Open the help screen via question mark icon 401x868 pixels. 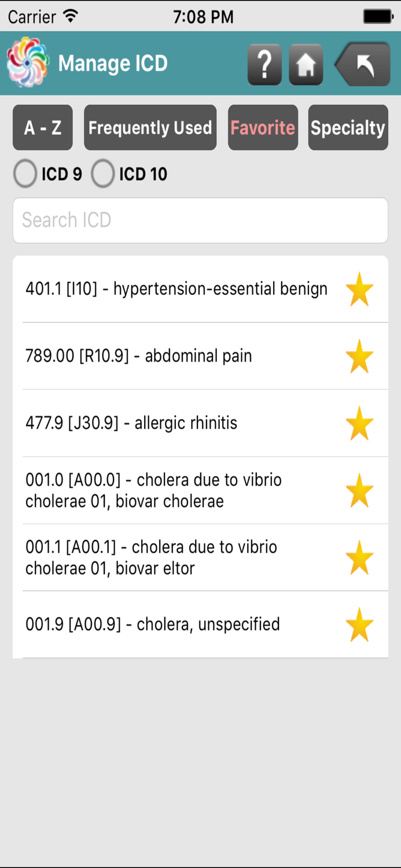(x=264, y=64)
